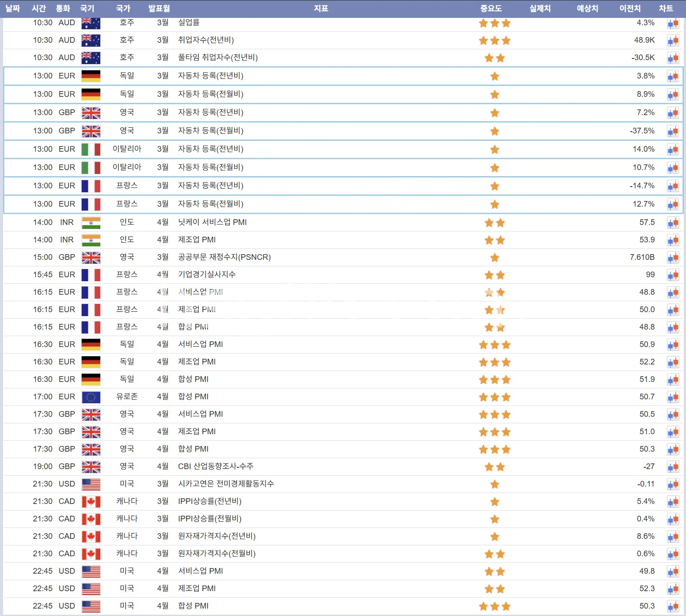Select the 지표 column header
The image size is (686, 616).
click(x=321, y=8)
